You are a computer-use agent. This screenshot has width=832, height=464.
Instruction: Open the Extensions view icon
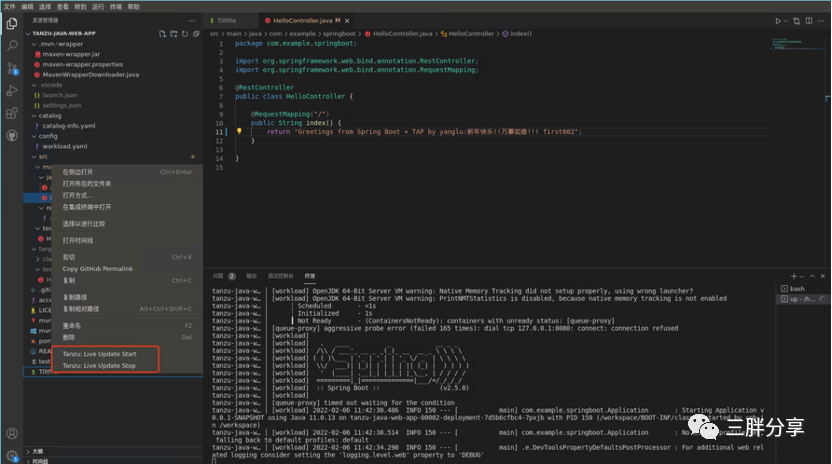[x=12, y=113]
